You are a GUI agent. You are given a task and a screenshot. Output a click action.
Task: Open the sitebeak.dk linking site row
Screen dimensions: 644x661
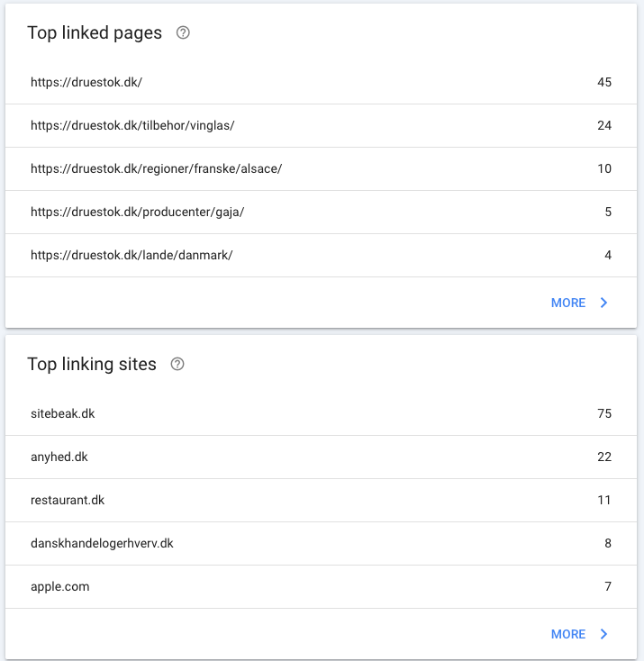click(x=321, y=413)
